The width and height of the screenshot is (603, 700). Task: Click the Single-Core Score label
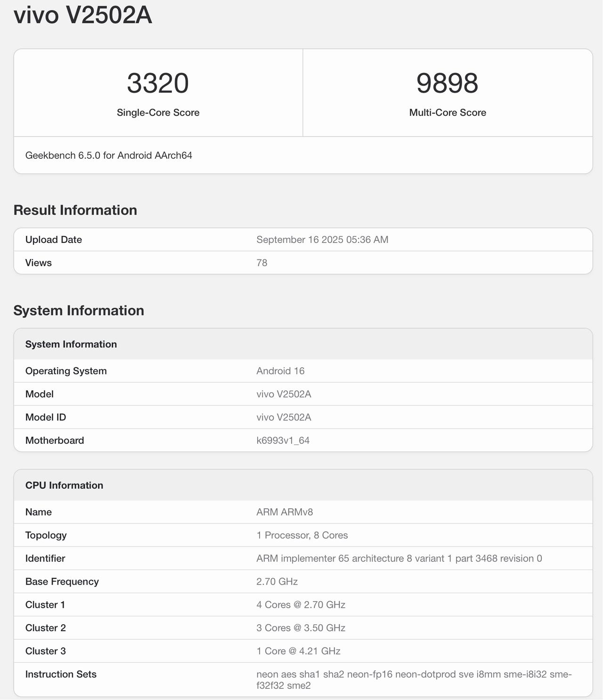coord(158,113)
